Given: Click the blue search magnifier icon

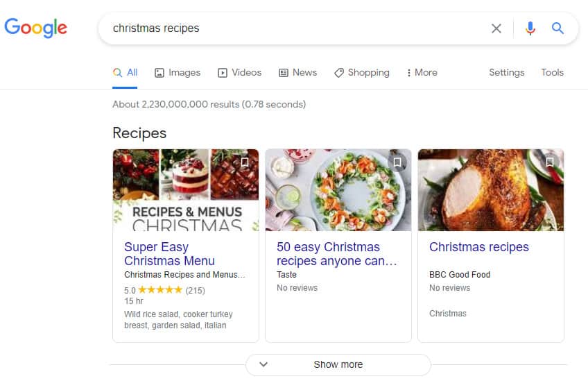Looking at the screenshot, I should (558, 28).
